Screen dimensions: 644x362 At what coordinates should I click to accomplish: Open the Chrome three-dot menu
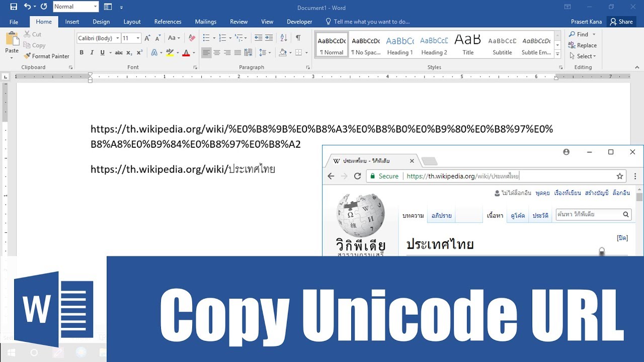[635, 176]
